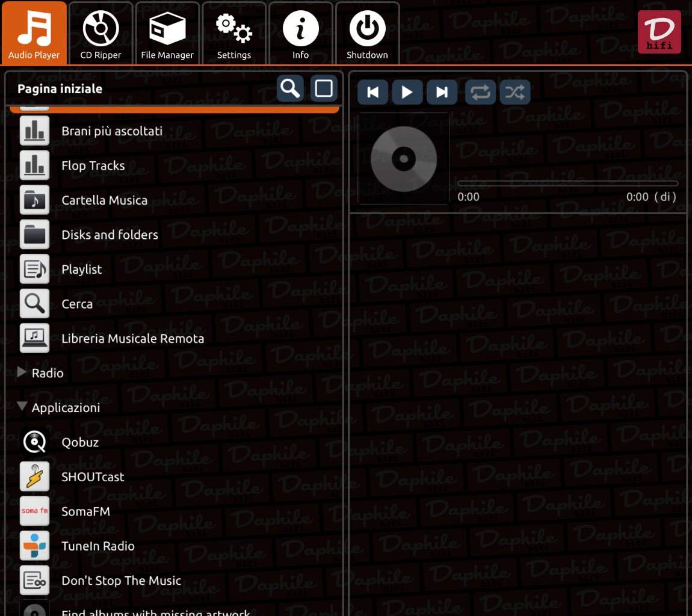Click the Brani più ascoltati chart icon
The width and height of the screenshot is (692, 616).
coord(34,131)
